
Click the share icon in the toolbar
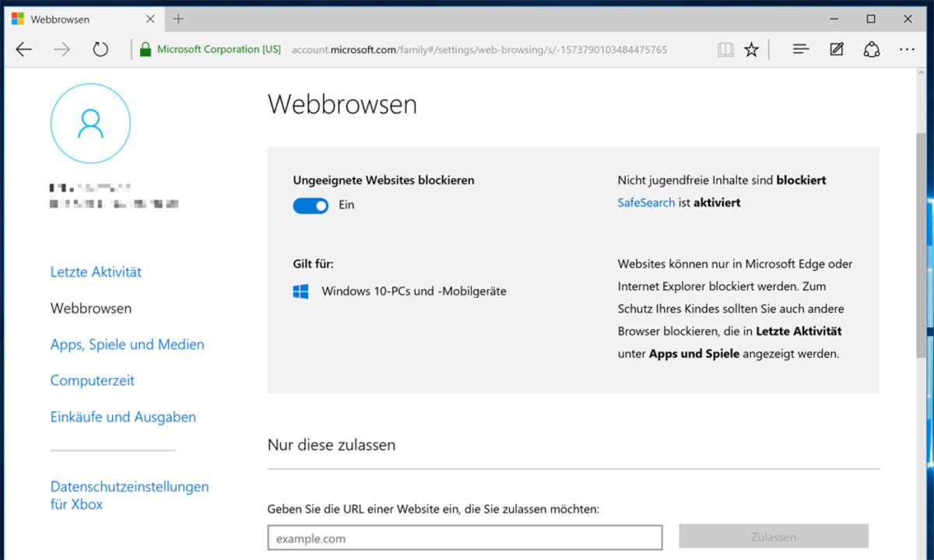(872, 50)
